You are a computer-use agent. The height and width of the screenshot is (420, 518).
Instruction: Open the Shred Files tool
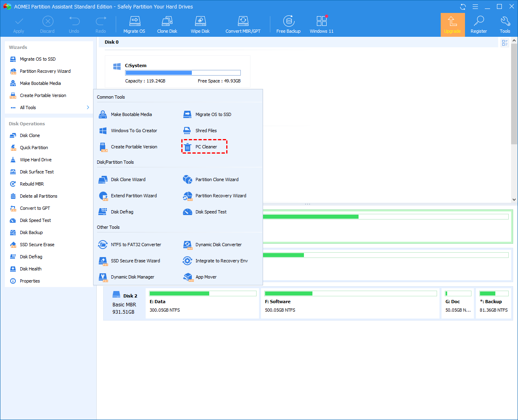point(200,131)
